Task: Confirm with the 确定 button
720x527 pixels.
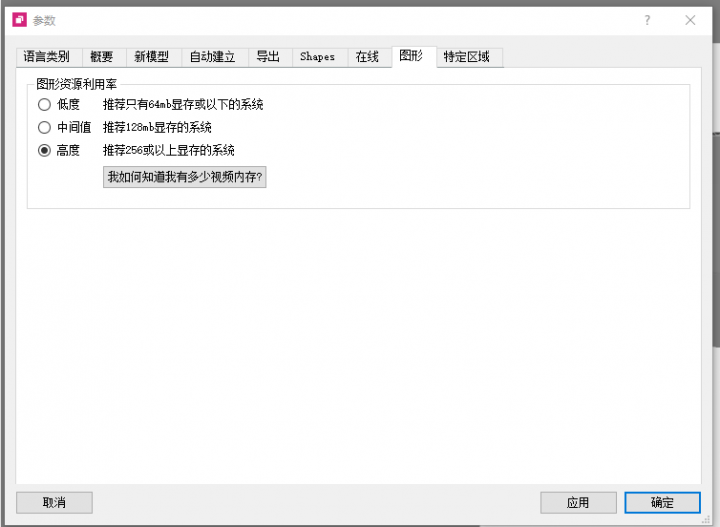Action: pos(662,502)
